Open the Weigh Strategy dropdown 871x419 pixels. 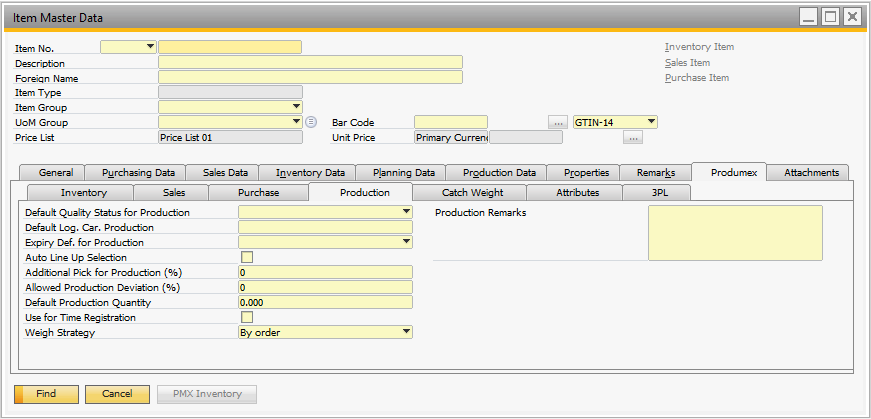pos(406,332)
